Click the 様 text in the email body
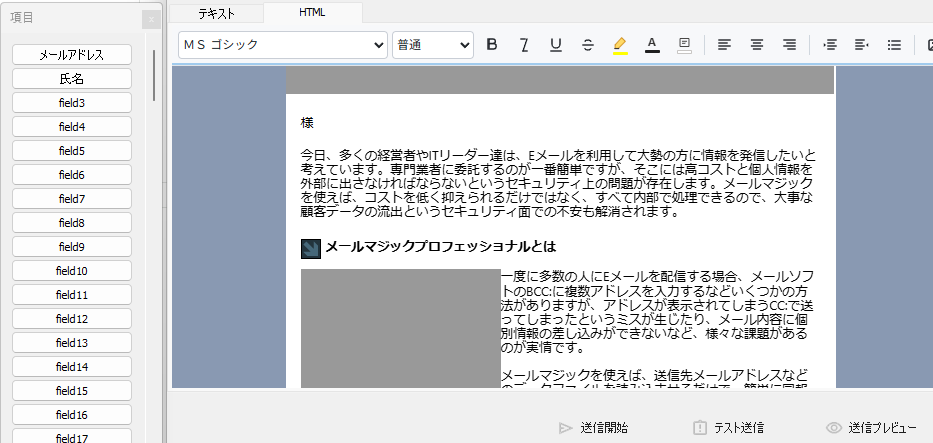 click(307, 123)
